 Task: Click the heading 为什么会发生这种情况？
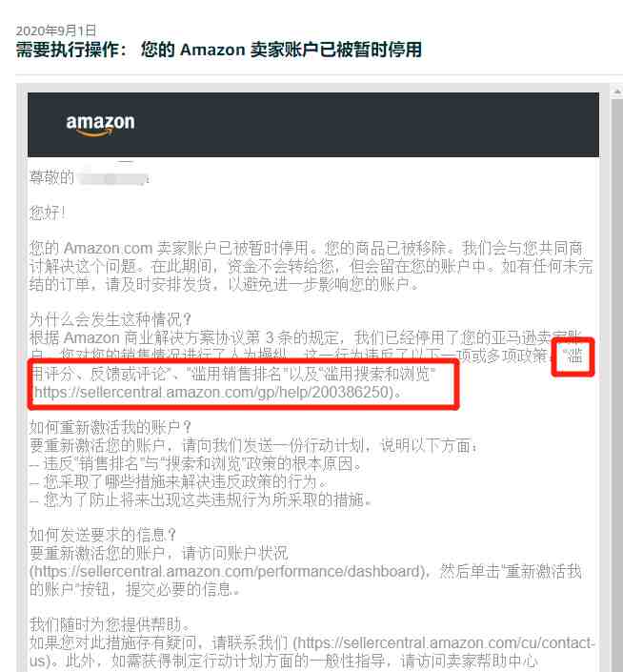(x=111, y=319)
